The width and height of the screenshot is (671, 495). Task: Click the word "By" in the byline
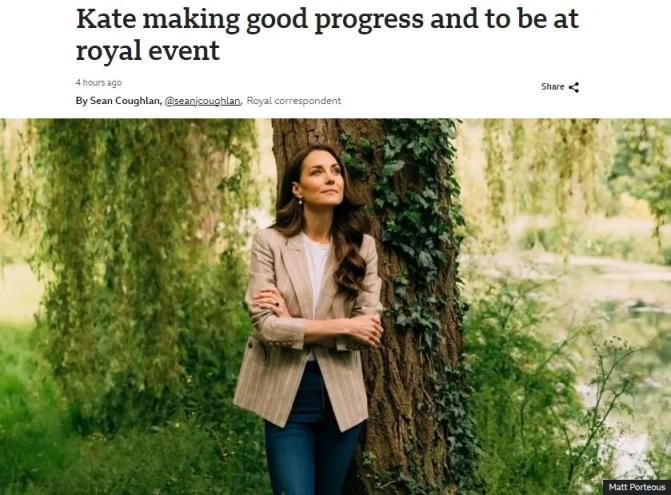coord(81,101)
